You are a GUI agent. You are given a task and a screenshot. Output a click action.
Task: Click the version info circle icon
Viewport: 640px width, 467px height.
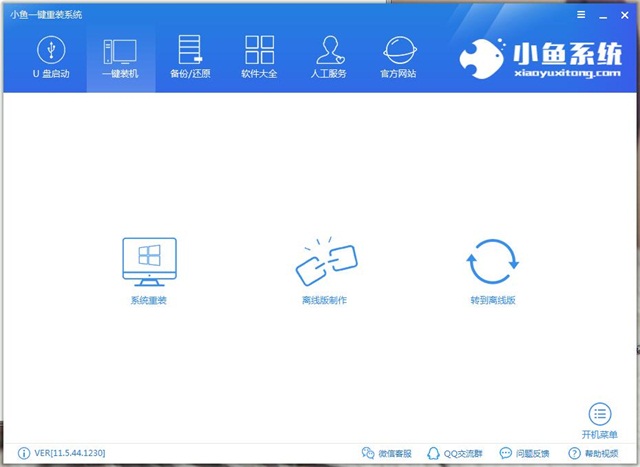[24, 453]
